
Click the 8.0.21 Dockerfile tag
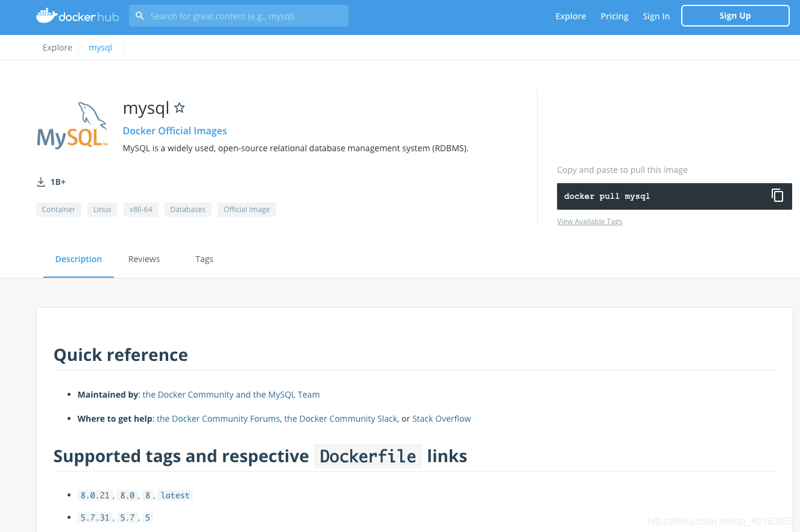(95, 495)
